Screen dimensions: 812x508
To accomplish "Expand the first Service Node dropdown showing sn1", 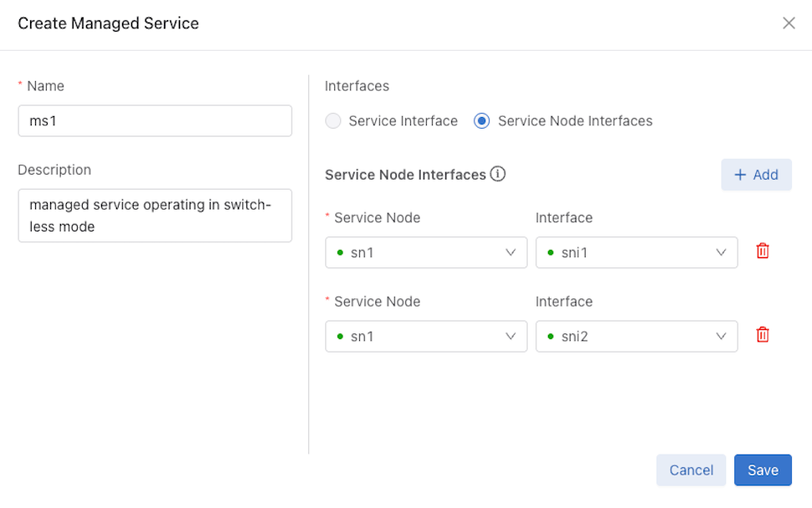I will click(x=426, y=252).
